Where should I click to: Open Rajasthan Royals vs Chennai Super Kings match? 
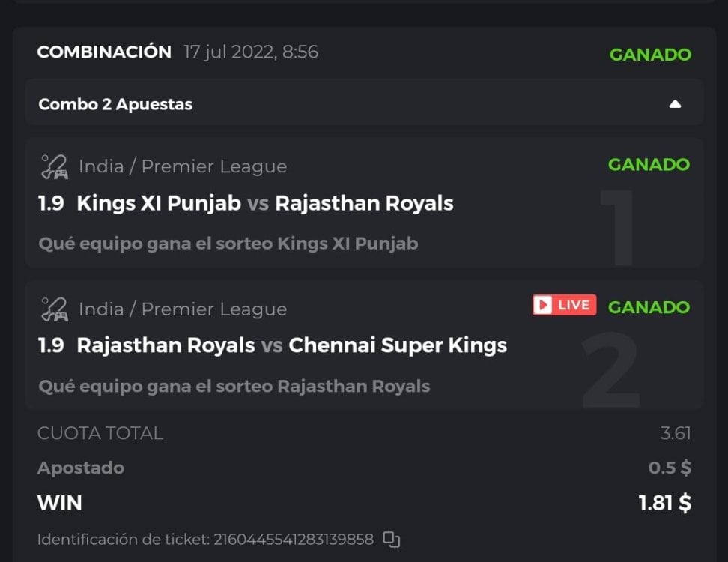coord(292,345)
